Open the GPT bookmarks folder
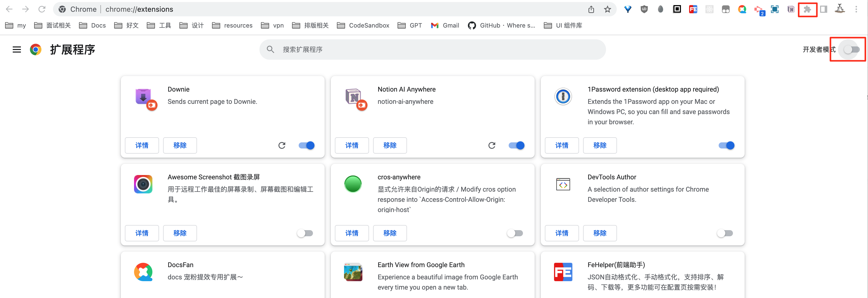868x298 pixels. click(410, 25)
